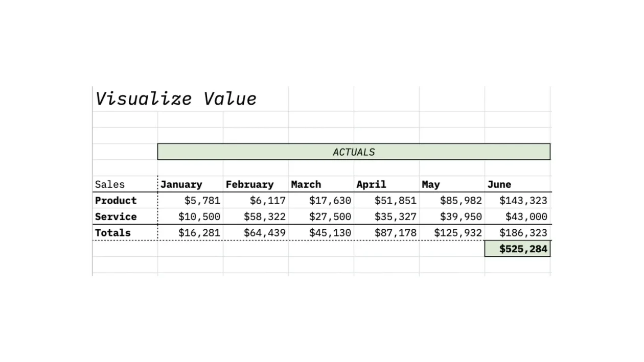The height and width of the screenshot is (362, 644).
Task: Select the April column header
Action: tap(371, 184)
